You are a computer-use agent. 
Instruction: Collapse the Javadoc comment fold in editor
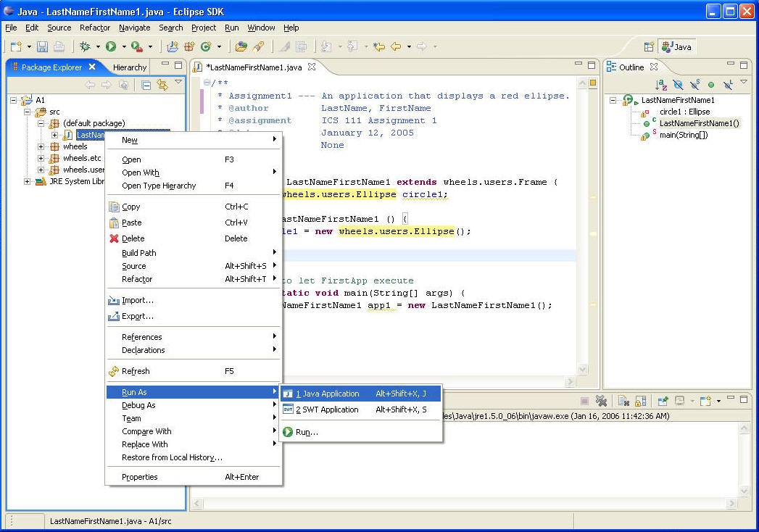tap(207, 83)
